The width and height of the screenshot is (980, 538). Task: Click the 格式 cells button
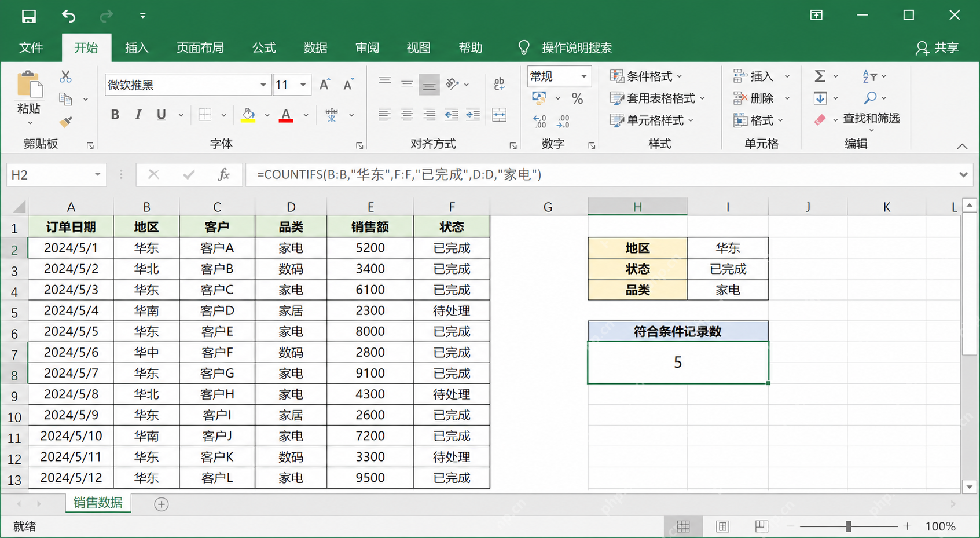pyautogui.click(x=753, y=120)
